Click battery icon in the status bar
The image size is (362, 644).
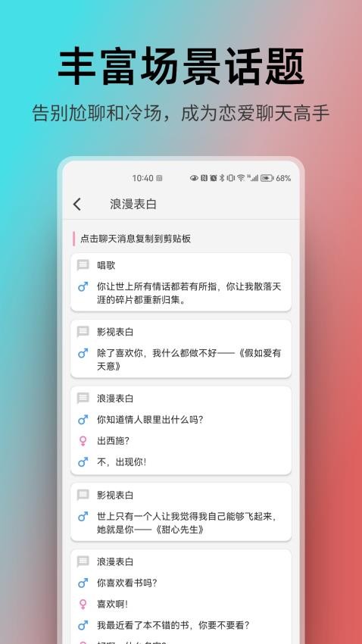[267, 178]
